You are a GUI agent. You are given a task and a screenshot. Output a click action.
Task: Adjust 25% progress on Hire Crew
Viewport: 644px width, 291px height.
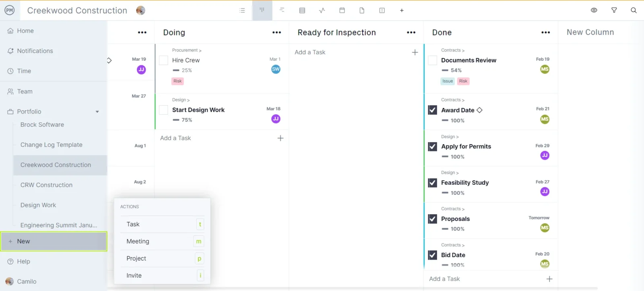(x=182, y=70)
